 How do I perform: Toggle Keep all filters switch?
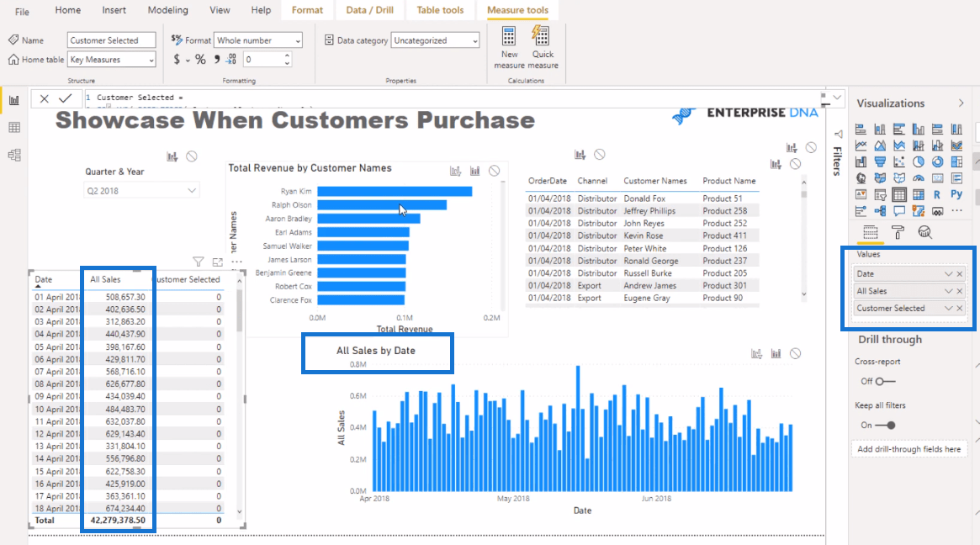[885, 425]
